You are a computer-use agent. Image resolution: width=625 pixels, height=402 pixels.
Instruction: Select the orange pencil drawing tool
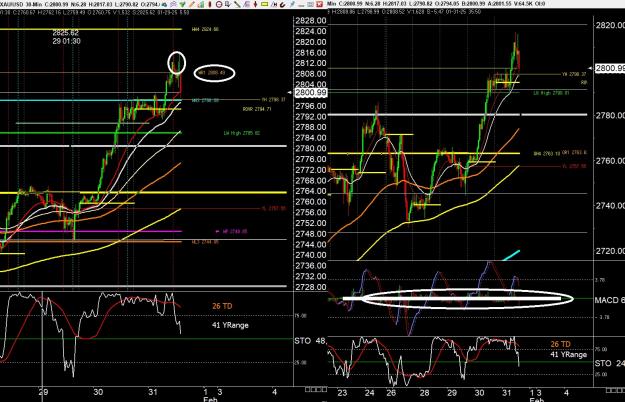click(x=192, y=4)
